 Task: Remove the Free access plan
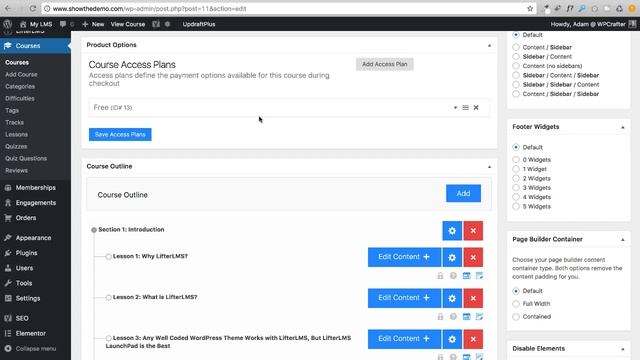pyautogui.click(x=476, y=108)
